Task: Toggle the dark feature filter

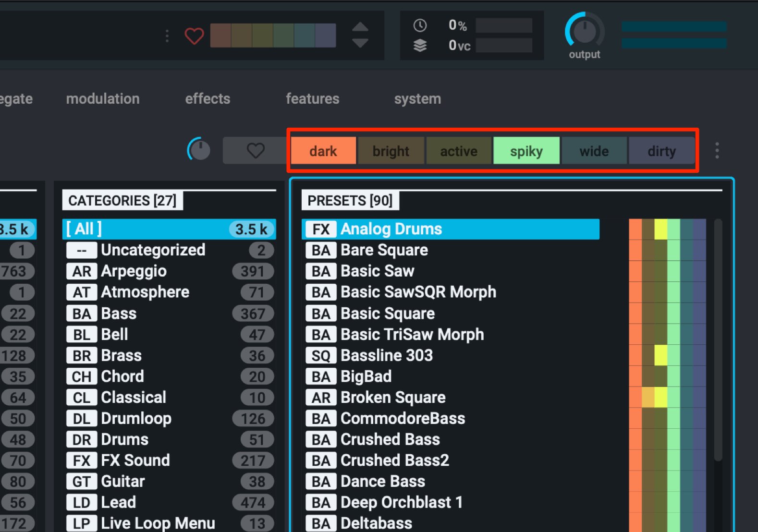Action: pos(323,151)
